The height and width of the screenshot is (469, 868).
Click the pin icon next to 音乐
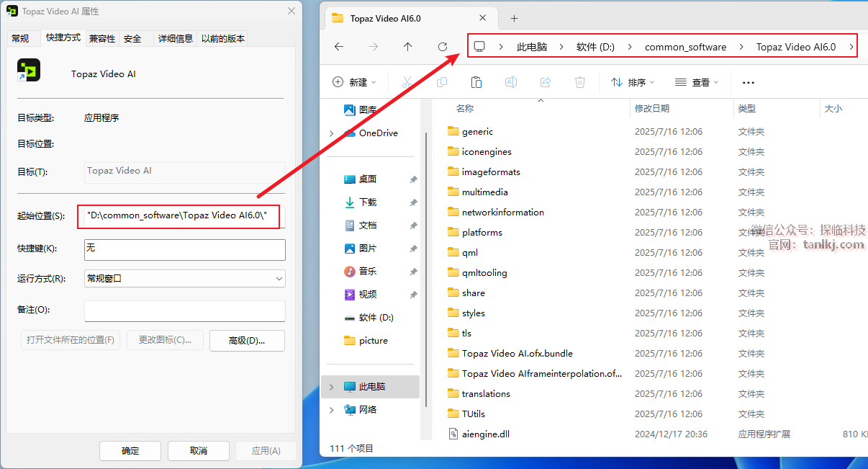[413, 272]
